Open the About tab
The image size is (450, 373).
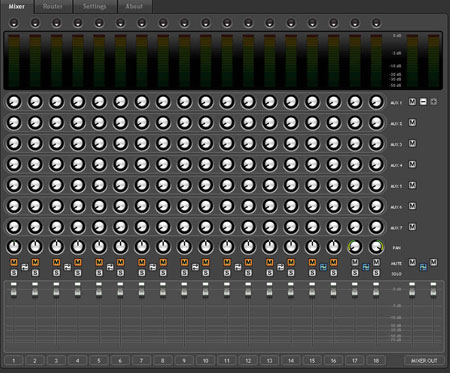(x=134, y=6)
